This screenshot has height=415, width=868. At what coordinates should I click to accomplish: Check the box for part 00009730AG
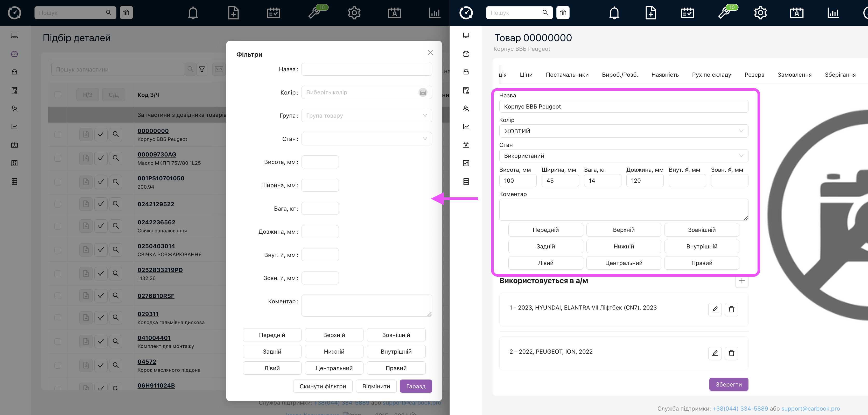click(58, 158)
